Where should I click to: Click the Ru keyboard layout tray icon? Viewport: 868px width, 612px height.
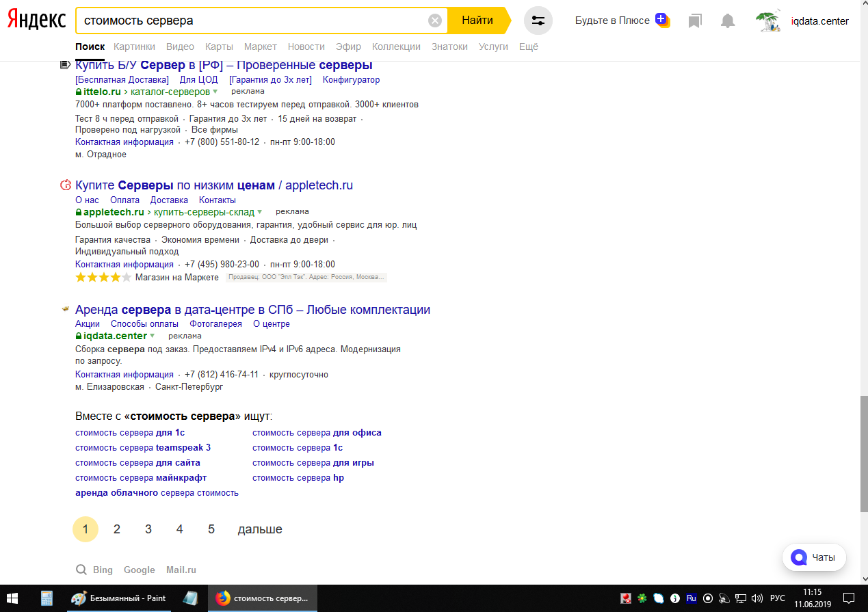tap(692, 598)
